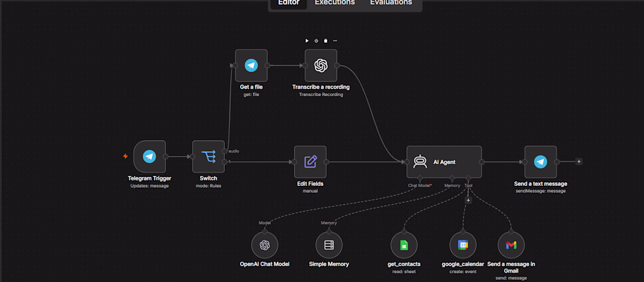The image size is (644, 282).
Task: Select the Simple Memory sub-node
Action: [329, 246]
